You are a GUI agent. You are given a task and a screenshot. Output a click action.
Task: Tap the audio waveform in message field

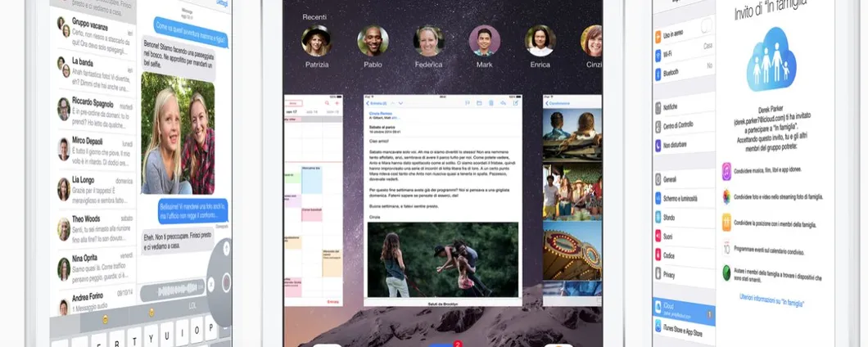pos(173,289)
